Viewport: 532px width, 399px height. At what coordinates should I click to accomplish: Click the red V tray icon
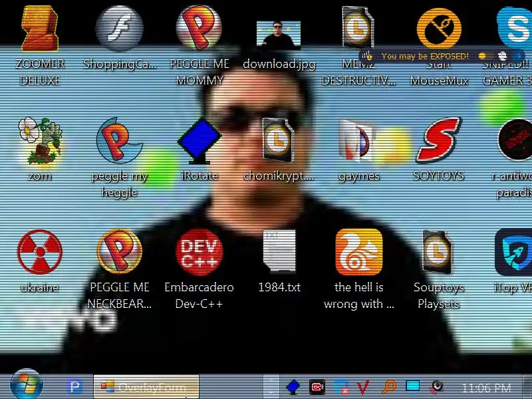[363, 387]
